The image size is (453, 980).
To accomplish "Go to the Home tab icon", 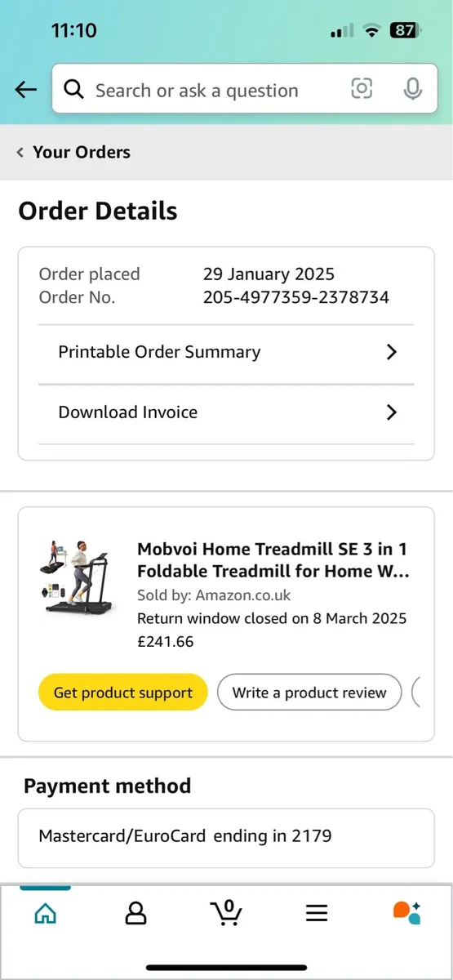I will pos(46,913).
